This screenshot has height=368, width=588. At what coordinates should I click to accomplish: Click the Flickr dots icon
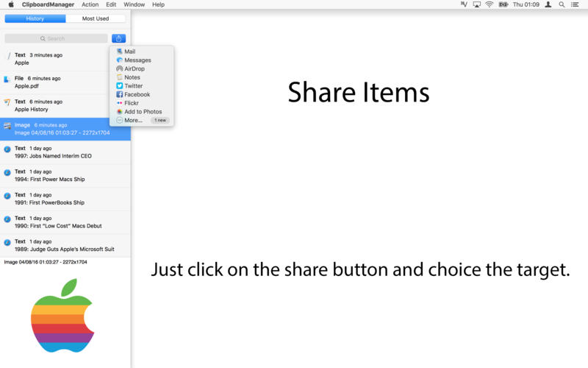[119, 103]
